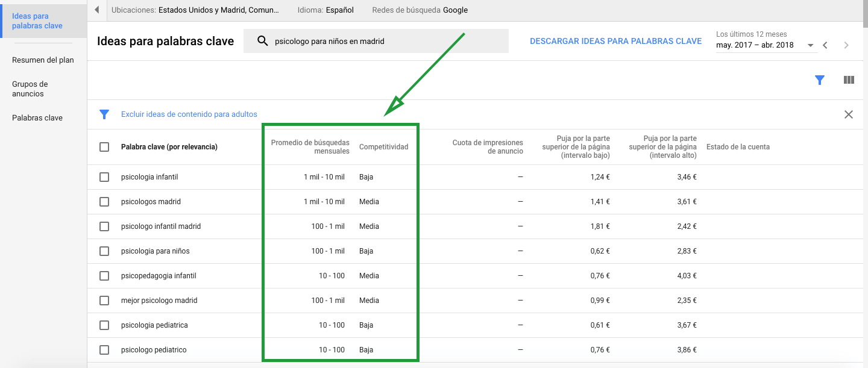Select all keywords with header checkbox

point(104,147)
